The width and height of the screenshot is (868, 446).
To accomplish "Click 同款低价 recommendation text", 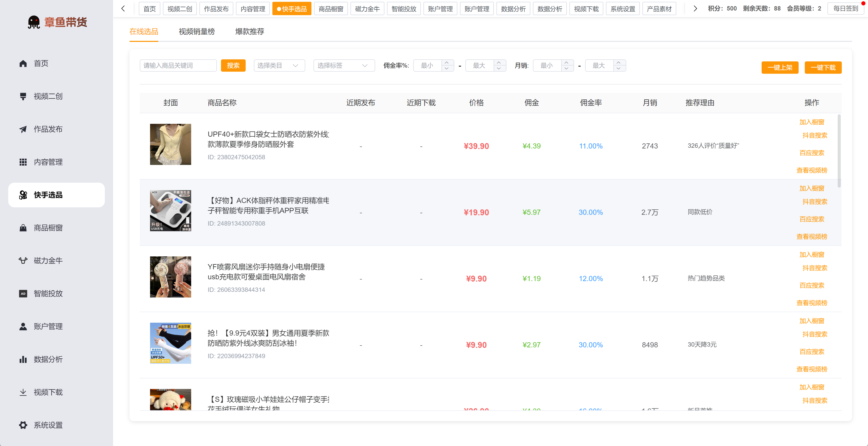I will click(700, 212).
